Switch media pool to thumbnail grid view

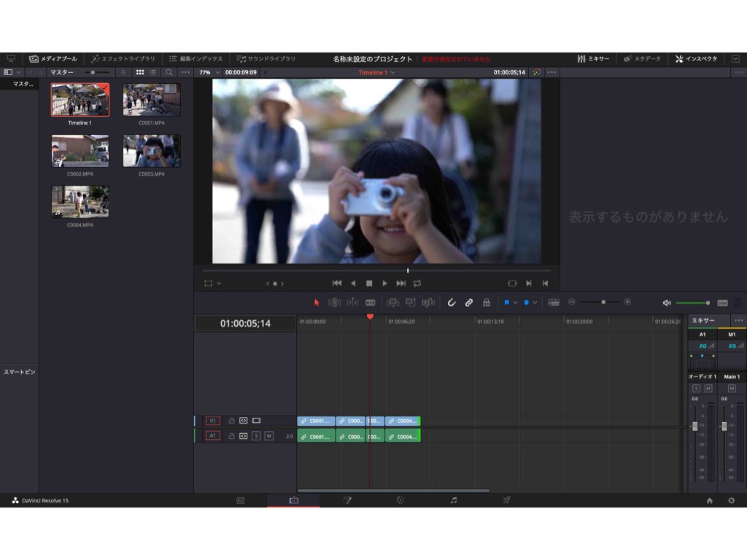140,72
